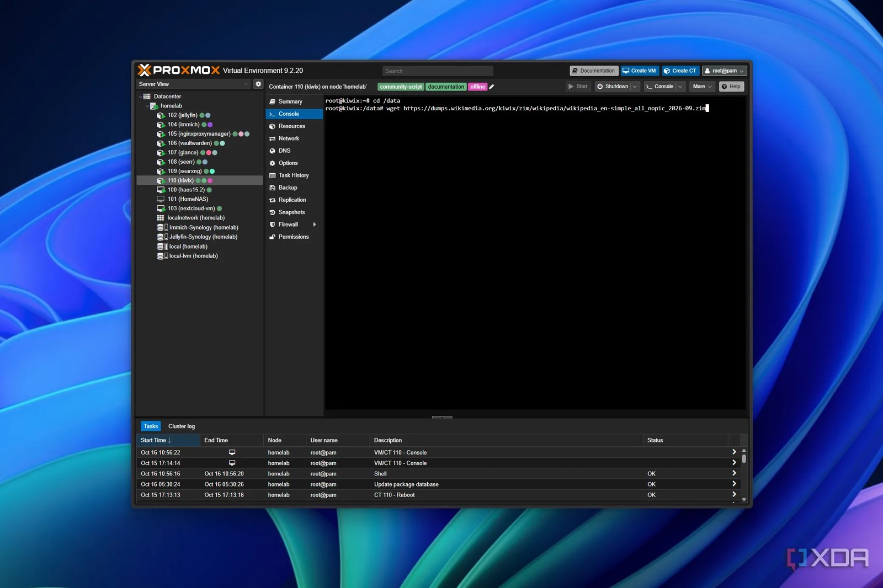Click the offline tag
This screenshot has width=883, height=588.
coord(478,87)
